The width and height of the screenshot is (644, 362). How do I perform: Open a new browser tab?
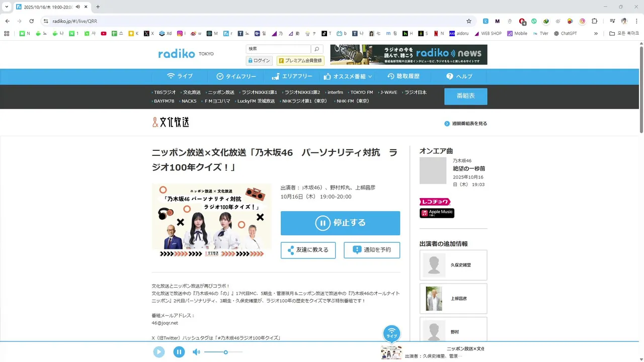pyautogui.click(x=98, y=7)
